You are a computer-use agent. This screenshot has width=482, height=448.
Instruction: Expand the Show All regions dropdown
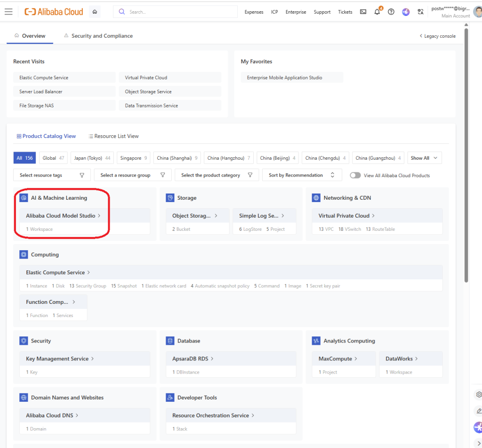pos(424,158)
